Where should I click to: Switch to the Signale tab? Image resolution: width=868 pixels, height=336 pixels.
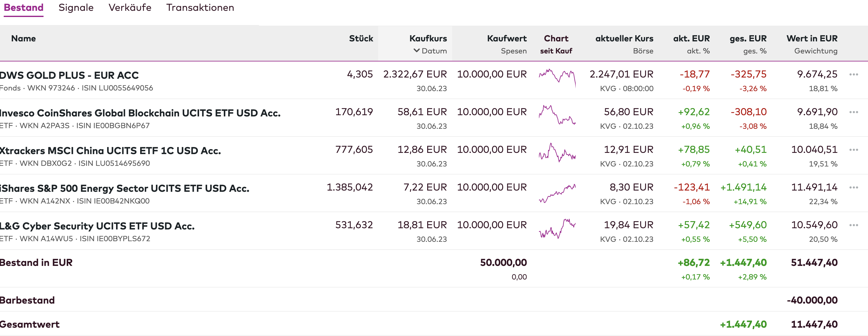point(76,7)
